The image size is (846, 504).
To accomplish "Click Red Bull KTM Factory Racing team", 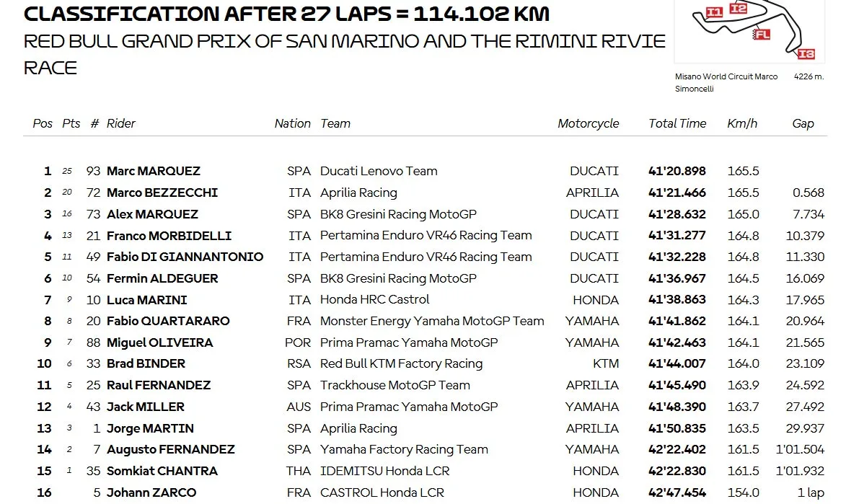I will click(x=402, y=363).
